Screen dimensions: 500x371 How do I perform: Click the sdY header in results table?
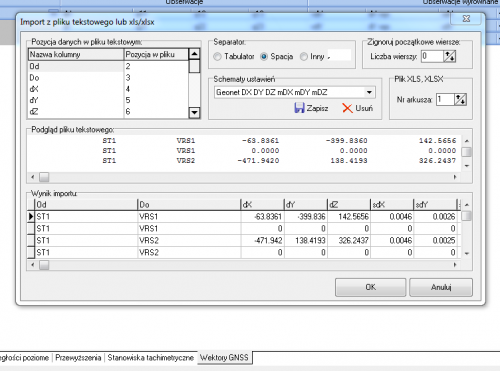tap(435, 205)
